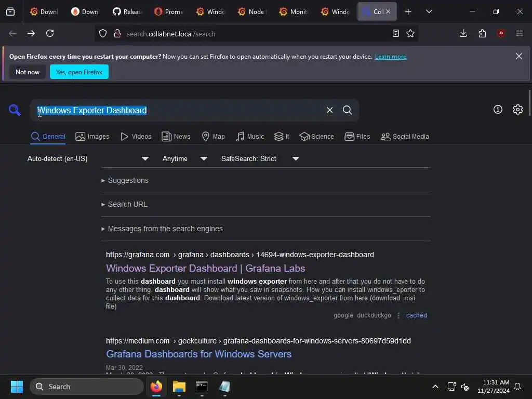Click the taskbar Search box
The height and width of the screenshot is (399, 532).
pos(87,387)
